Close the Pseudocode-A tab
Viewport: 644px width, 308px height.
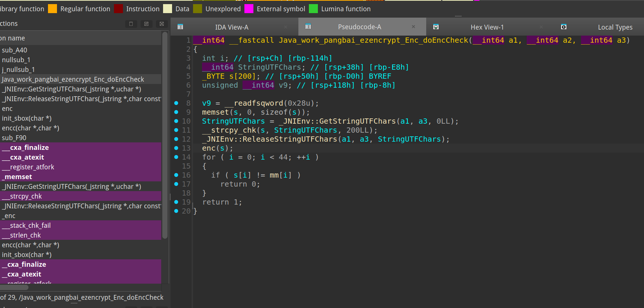pyautogui.click(x=413, y=27)
